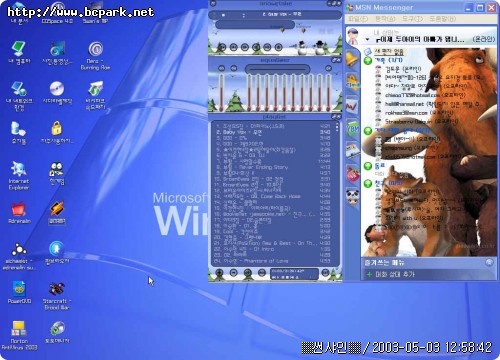Open CDSpace 4.0 desktop icon

pyautogui.click(x=57, y=13)
